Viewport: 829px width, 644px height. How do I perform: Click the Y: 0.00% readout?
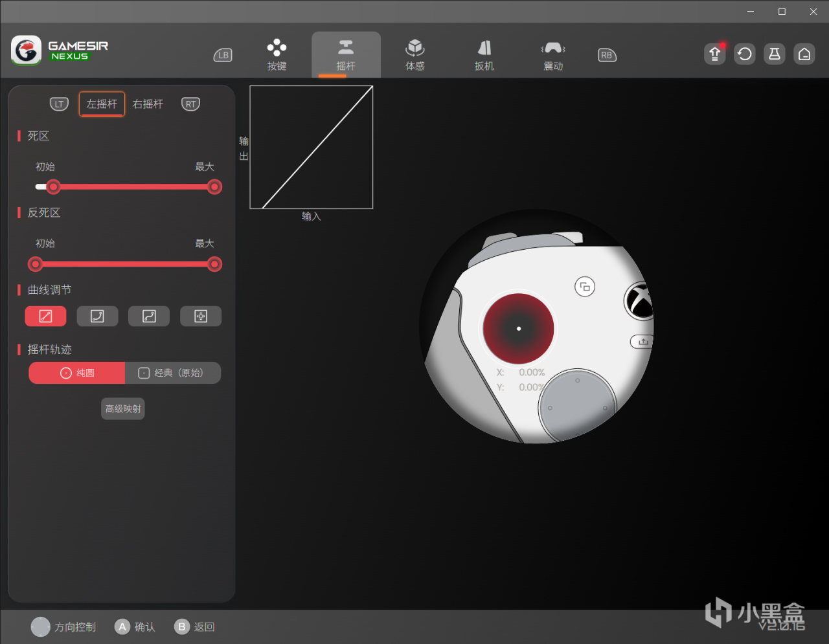coord(521,388)
